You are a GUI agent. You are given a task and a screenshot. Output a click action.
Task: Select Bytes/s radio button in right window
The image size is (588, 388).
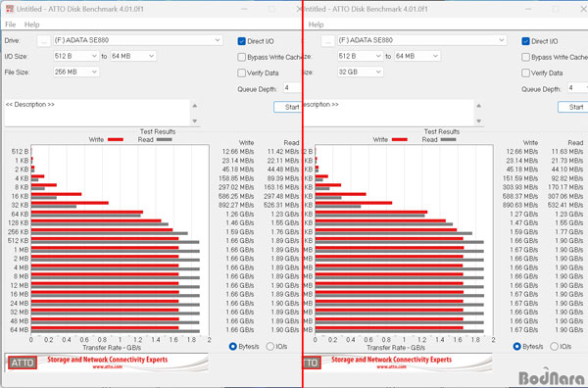click(516, 347)
